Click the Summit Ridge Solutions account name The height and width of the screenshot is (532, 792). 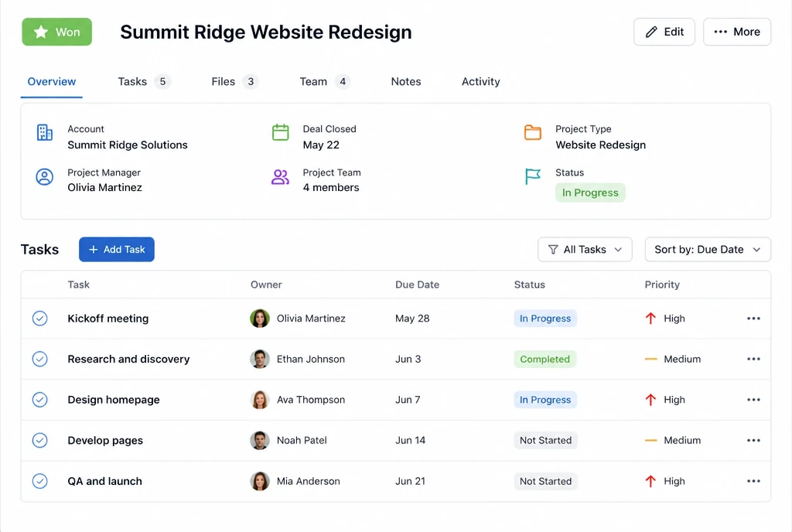point(128,145)
